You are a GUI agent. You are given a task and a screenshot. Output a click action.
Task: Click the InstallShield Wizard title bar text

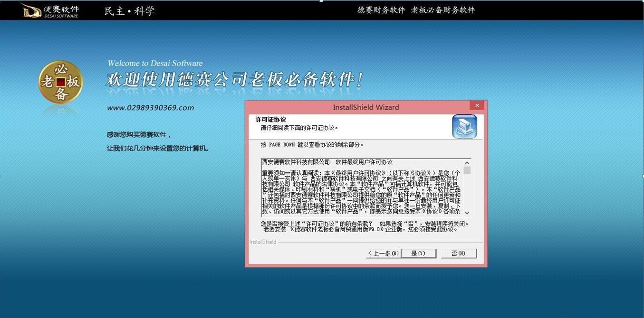366,107
